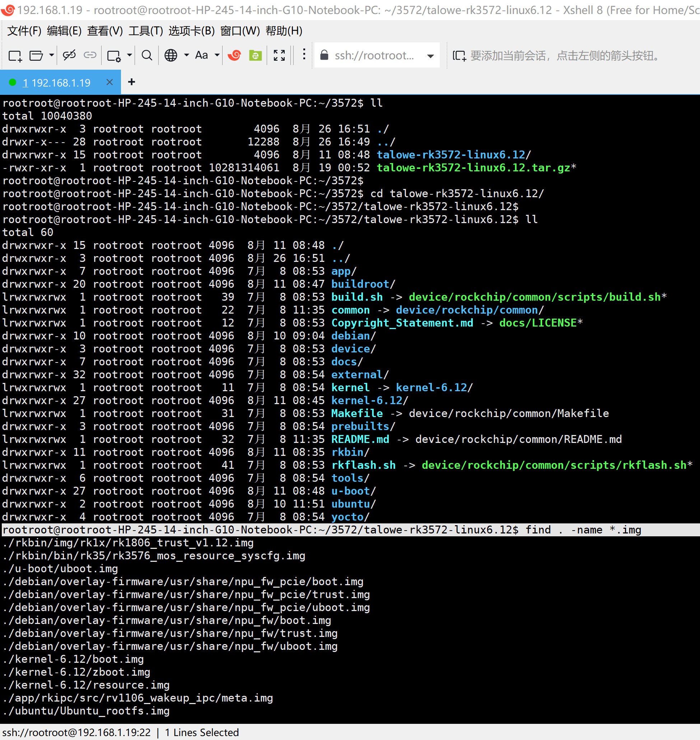This screenshot has width=700, height=740.
Task: Click the green connection status dot
Action: [x=13, y=83]
